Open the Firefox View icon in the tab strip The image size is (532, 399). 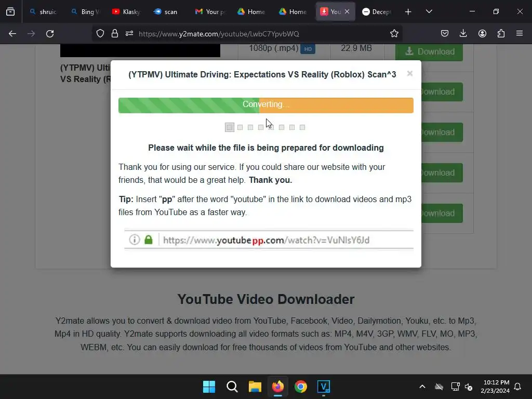tap(10, 11)
